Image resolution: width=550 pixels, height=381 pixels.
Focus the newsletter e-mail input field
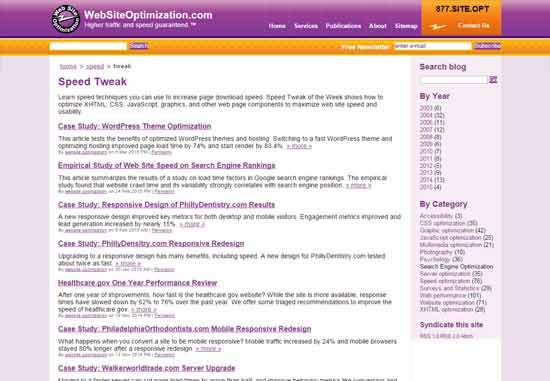[x=433, y=46]
